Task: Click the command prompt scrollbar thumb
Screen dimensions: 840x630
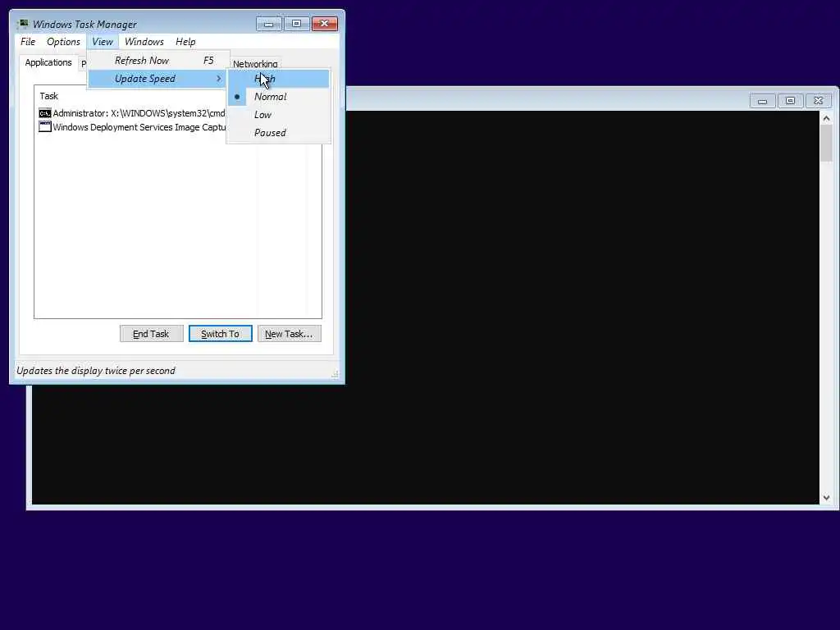Action: 826,143
